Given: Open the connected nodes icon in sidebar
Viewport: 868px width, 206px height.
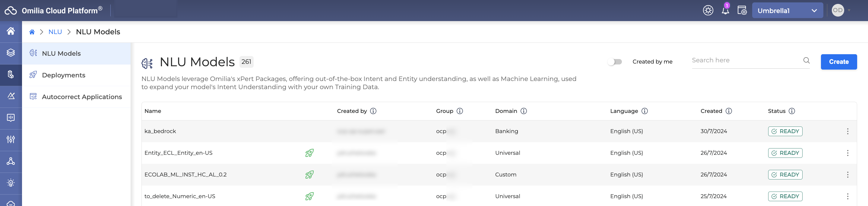Looking at the screenshot, I should (x=11, y=161).
